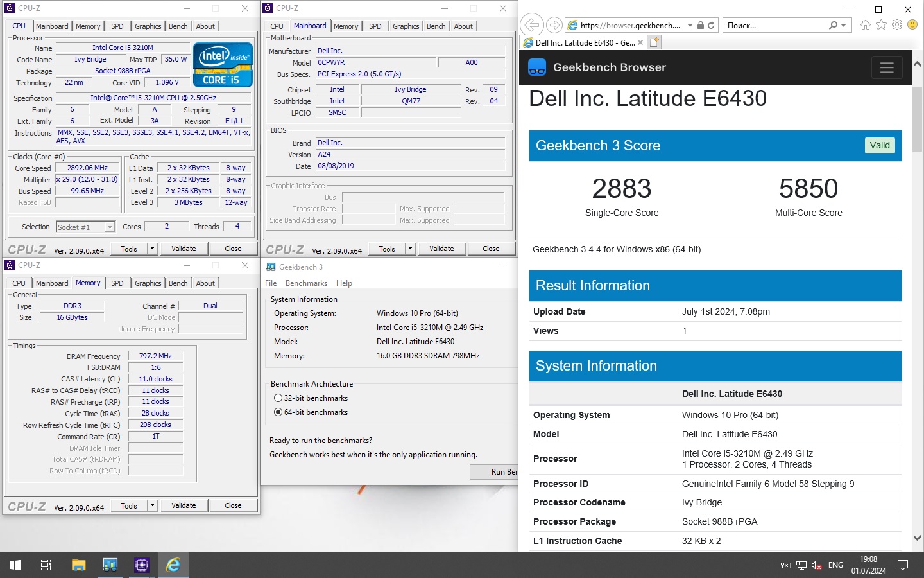Open File Explorer from the taskbar

pos(78,565)
